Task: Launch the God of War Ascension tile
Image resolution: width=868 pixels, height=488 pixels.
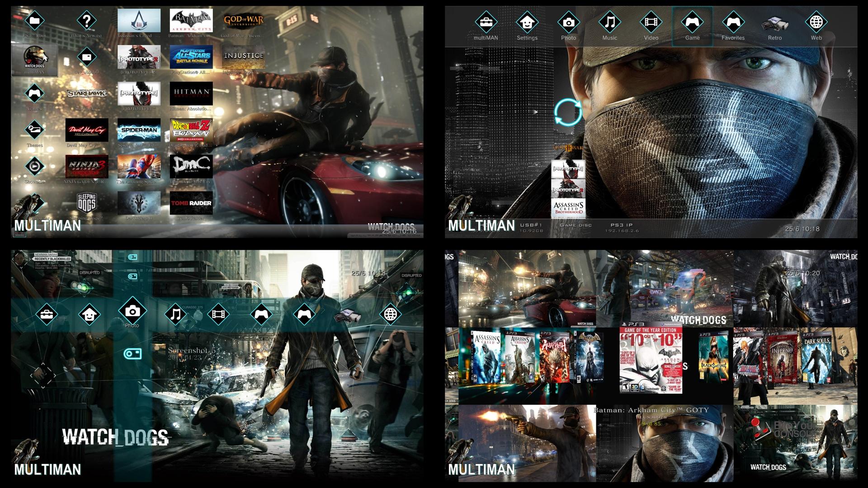Action: pyautogui.click(x=244, y=20)
